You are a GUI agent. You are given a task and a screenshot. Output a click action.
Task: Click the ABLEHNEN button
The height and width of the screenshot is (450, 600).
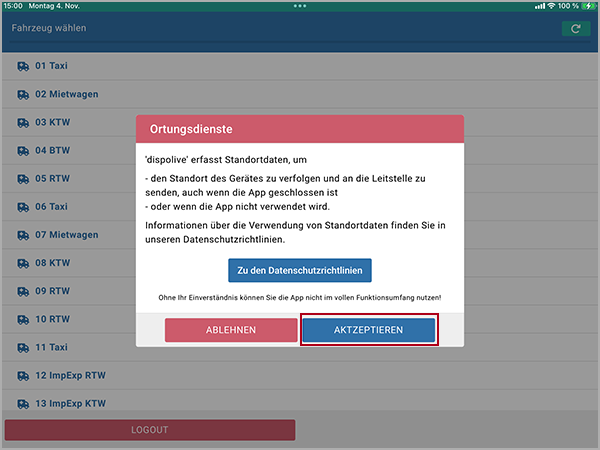click(231, 330)
